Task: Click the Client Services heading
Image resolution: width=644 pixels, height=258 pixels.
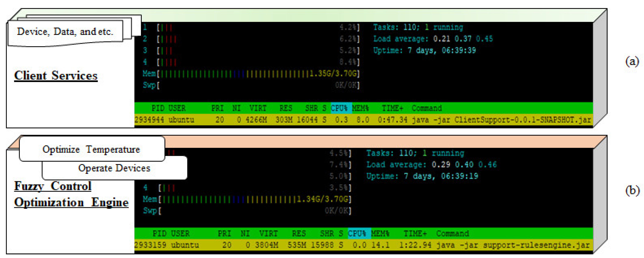Action: pyautogui.click(x=56, y=75)
